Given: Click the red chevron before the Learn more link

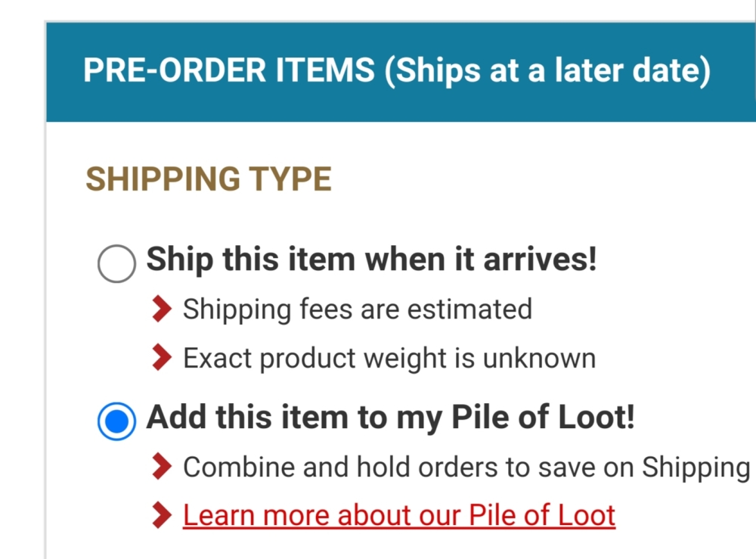Looking at the screenshot, I should coord(162,515).
